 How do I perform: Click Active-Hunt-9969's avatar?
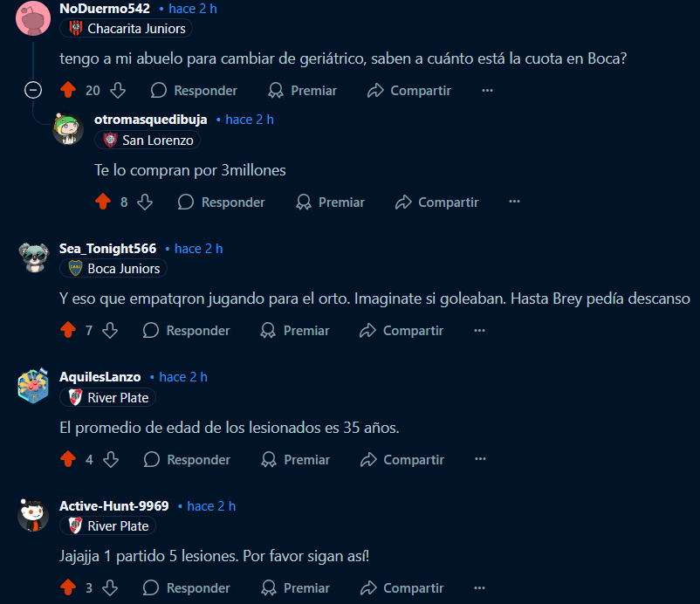point(33,515)
